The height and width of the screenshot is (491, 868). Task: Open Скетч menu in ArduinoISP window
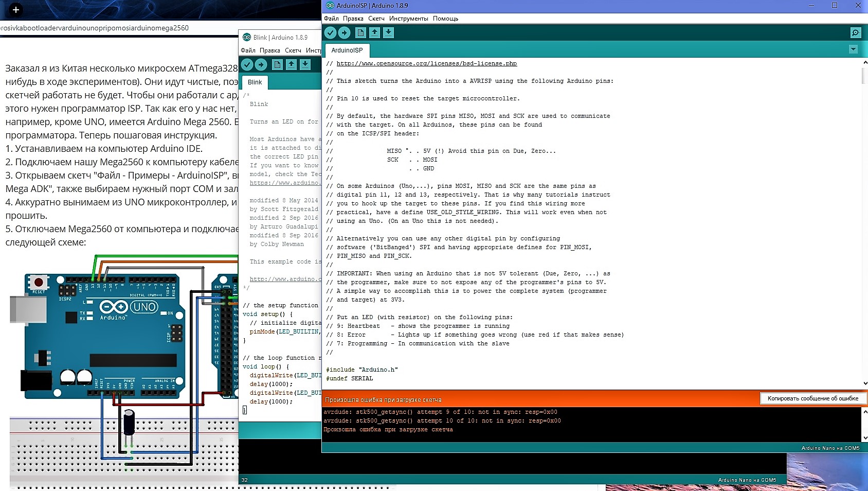point(376,19)
